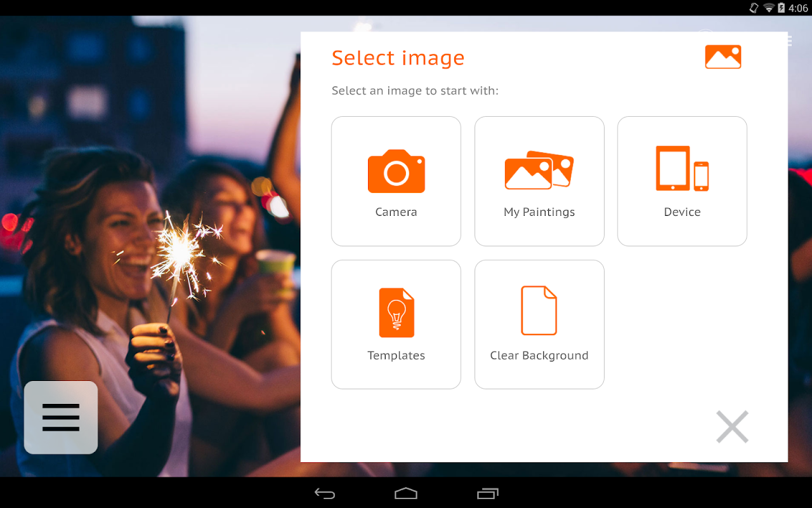Viewport: 812px width, 508px height.
Task: Click the Device text label
Action: (x=682, y=212)
